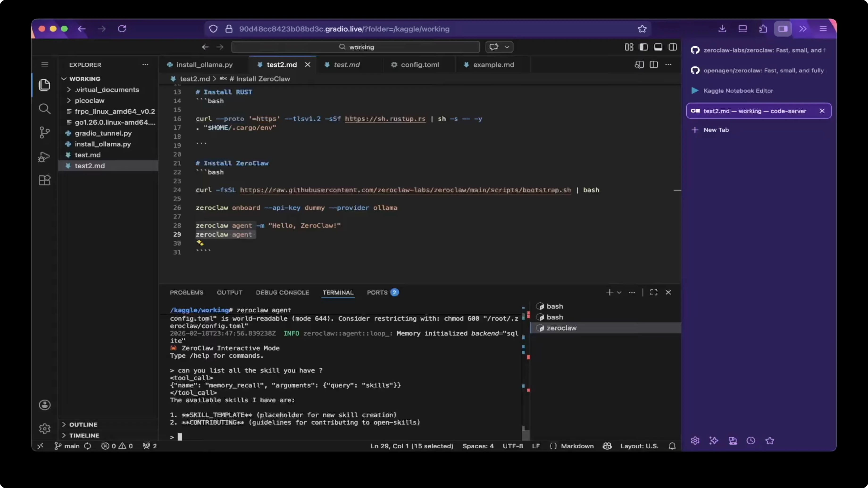Open the notifications bell in status bar
This screenshot has width=868, height=488.
[672, 446]
